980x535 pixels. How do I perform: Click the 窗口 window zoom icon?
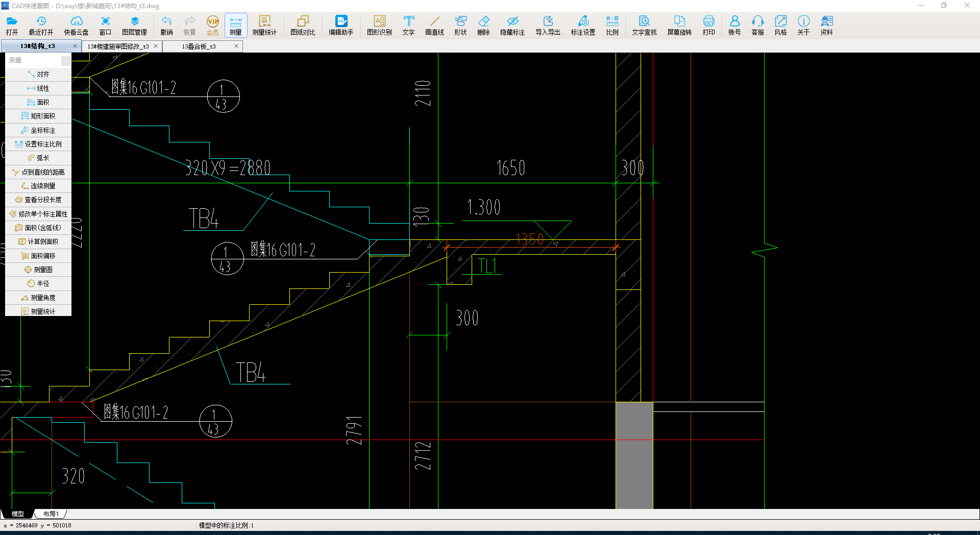pyautogui.click(x=105, y=25)
